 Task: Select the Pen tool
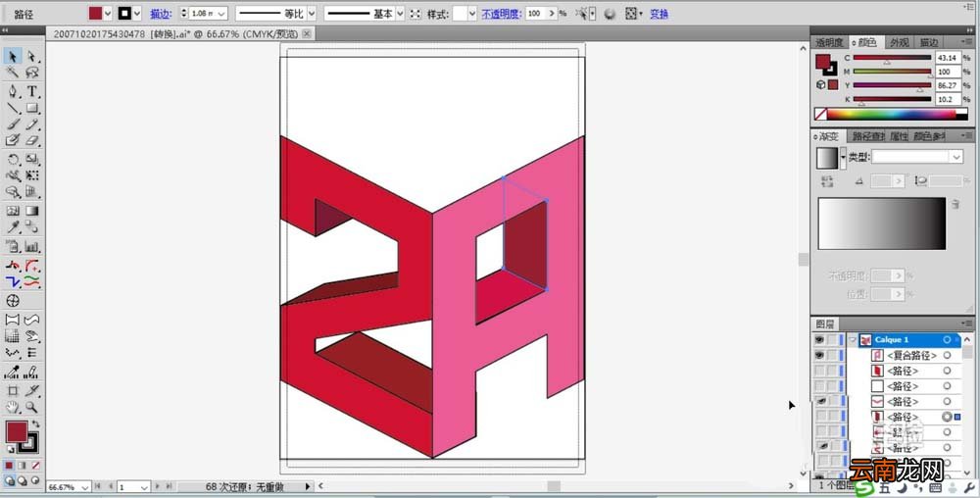13,92
